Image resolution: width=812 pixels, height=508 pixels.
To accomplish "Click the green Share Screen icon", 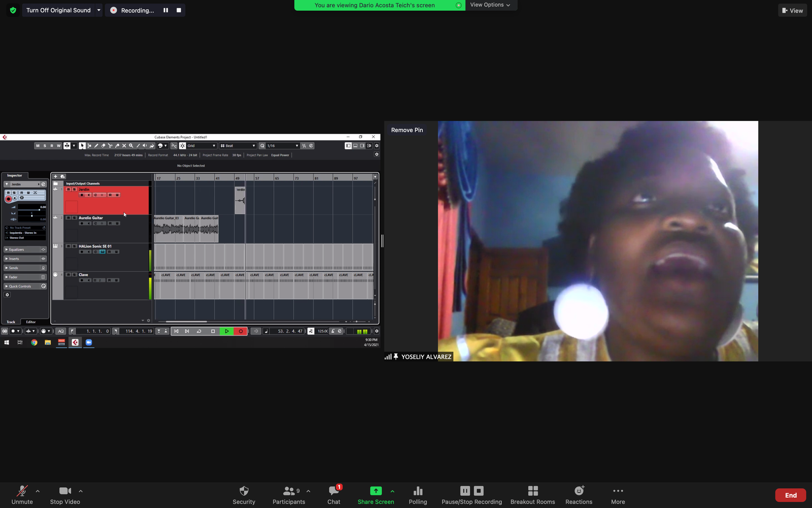I will [x=376, y=491].
